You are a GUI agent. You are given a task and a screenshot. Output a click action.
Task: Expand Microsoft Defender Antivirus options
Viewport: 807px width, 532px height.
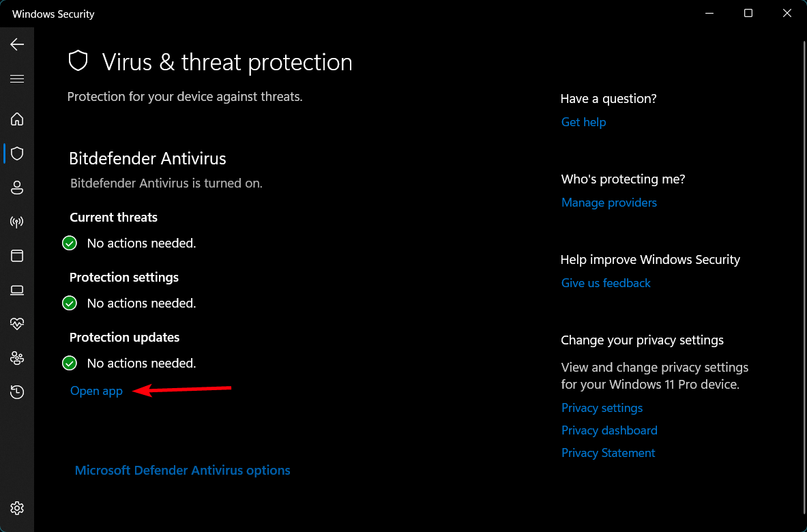click(x=182, y=470)
